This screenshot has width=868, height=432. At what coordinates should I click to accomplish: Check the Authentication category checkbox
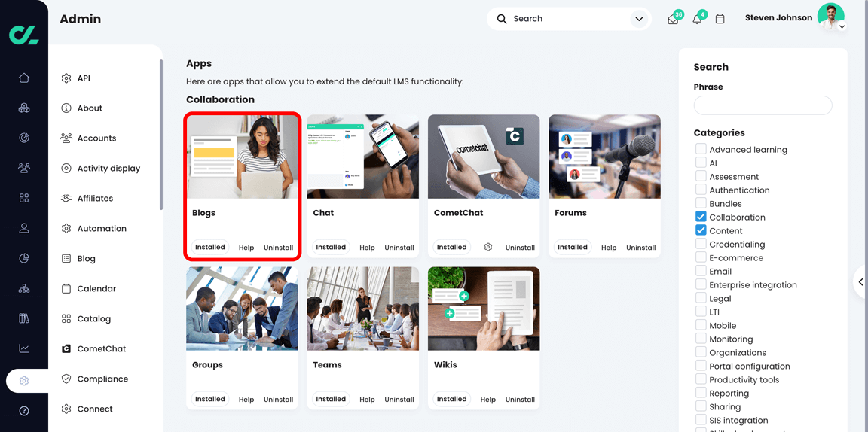pyautogui.click(x=701, y=190)
